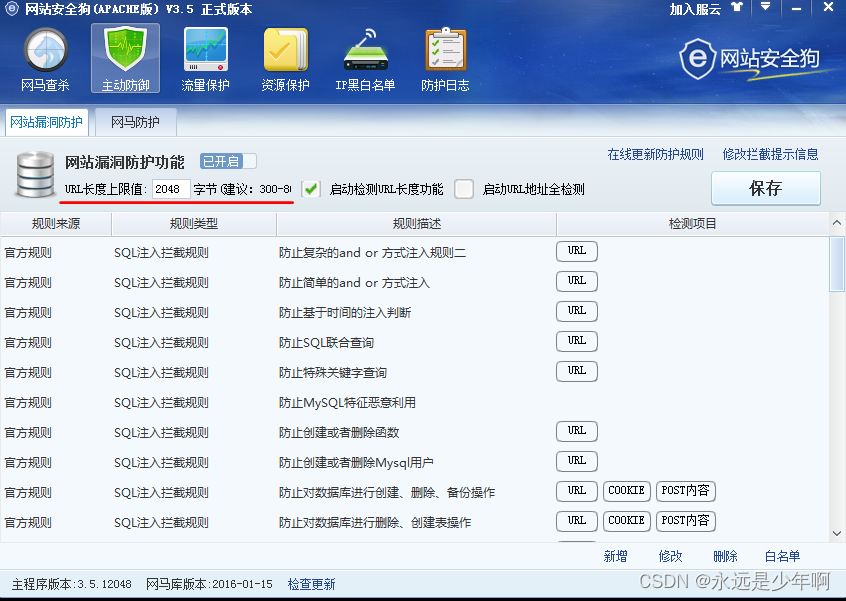Toggle URL for 防止简单的and or 方式注入
The image size is (846, 601).
click(x=577, y=282)
